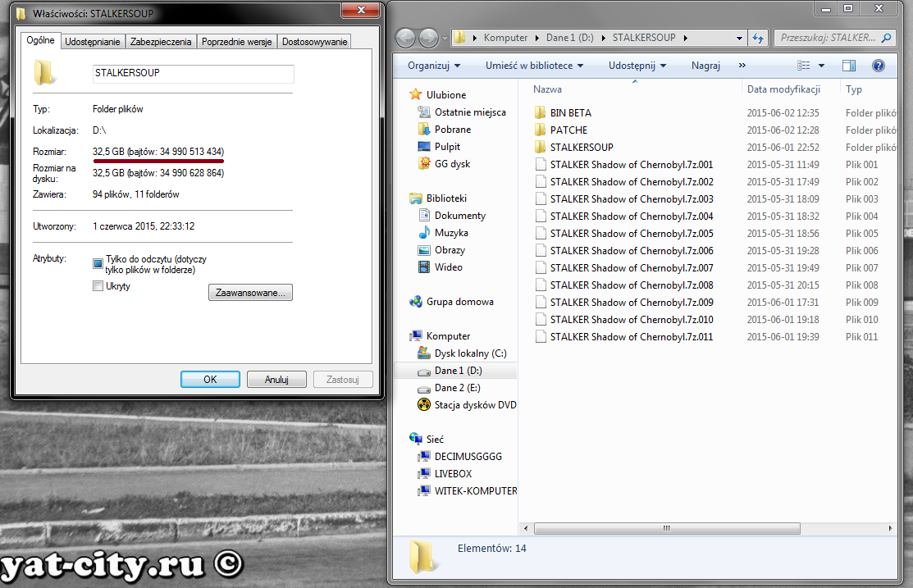Click the Grupa domowa icon
This screenshot has height=588, width=913.
(x=415, y=302)
